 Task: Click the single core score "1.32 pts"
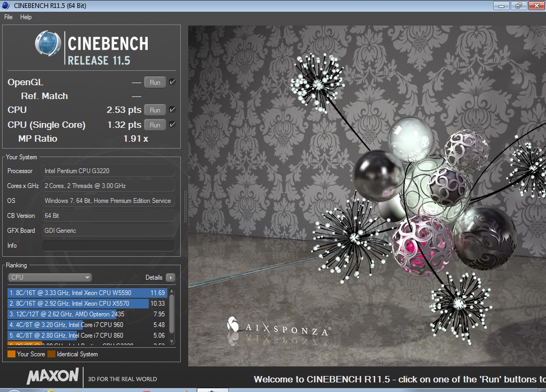coord(124,125)
